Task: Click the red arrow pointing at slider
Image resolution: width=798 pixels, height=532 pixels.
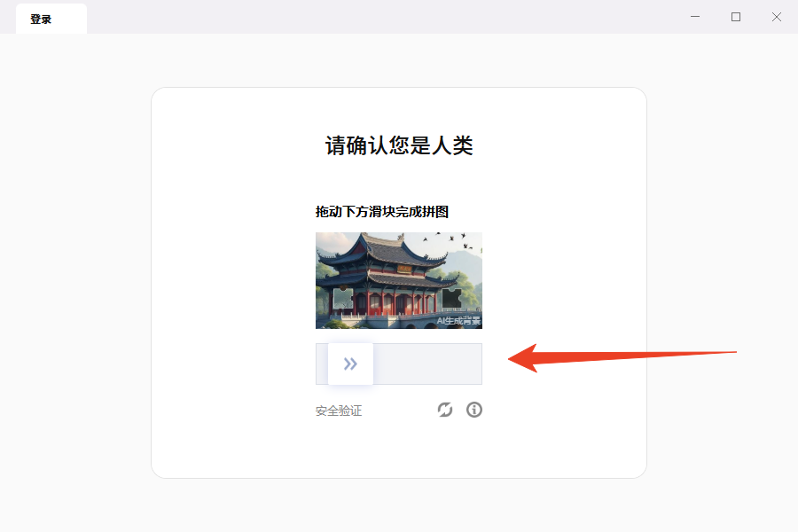Action: point(622,357)
